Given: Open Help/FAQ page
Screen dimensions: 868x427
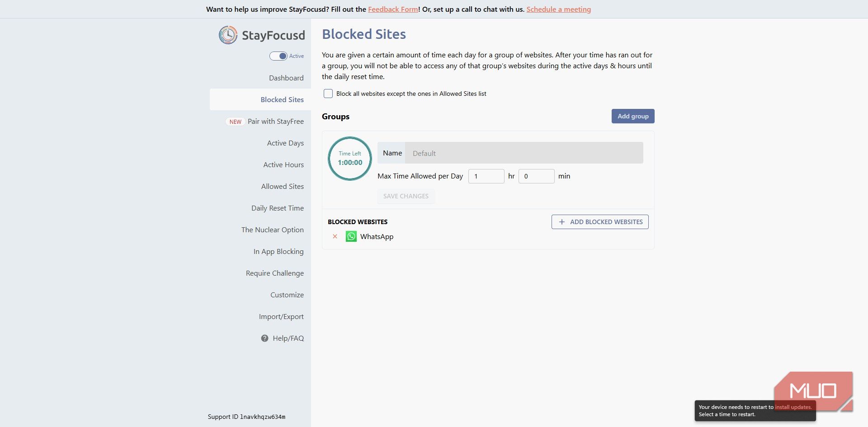Looking at the screenshot, I should click(x=288, y=338).
